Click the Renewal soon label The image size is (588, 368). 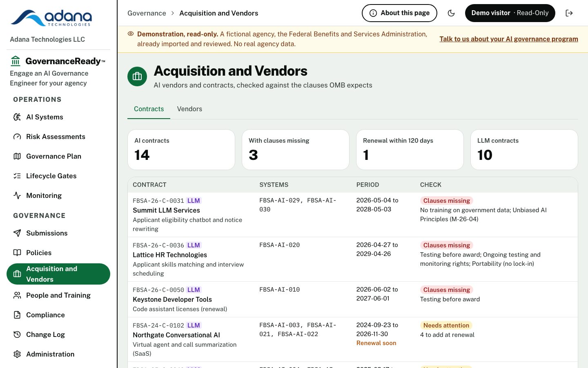pyautogui.click(x=376, y=343)
